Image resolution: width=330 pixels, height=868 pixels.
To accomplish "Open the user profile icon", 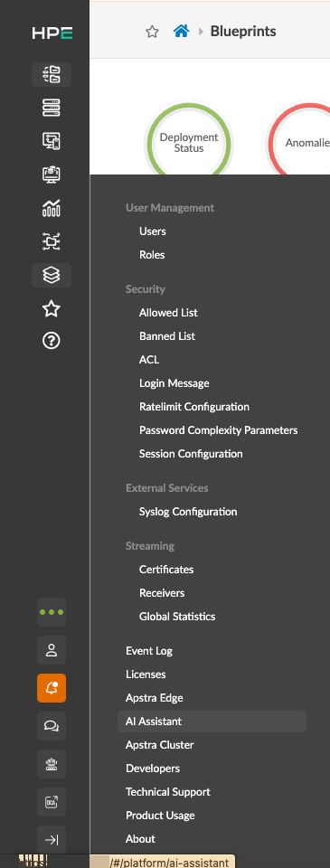I will click(x=52, y=650).
